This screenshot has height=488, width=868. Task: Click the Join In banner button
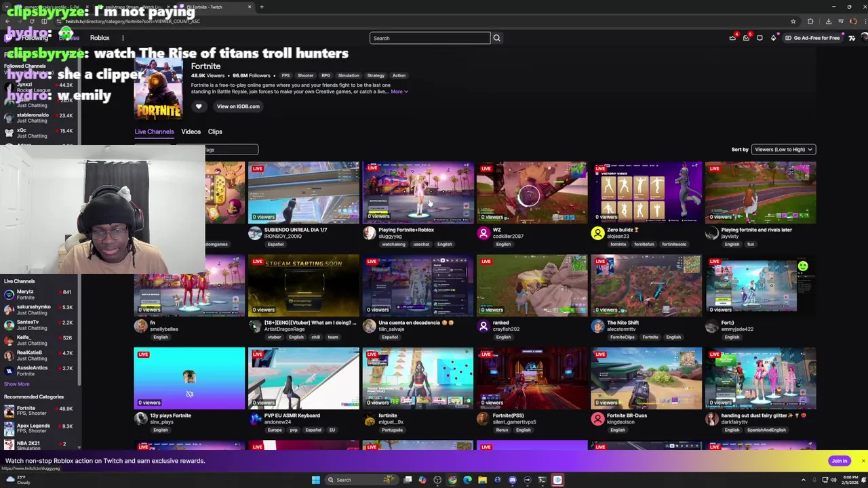click(840, 461)
